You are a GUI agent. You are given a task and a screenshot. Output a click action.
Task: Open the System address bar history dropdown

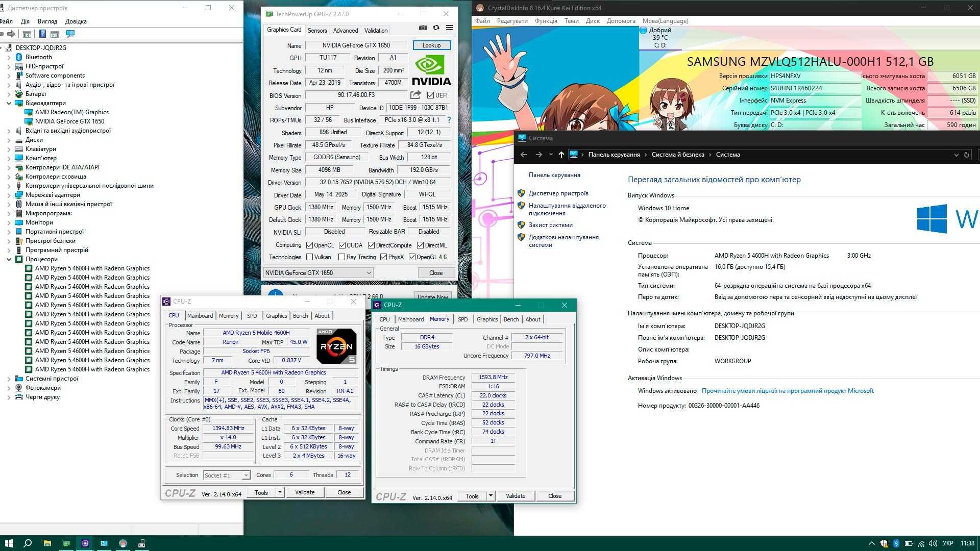point(956,155)
